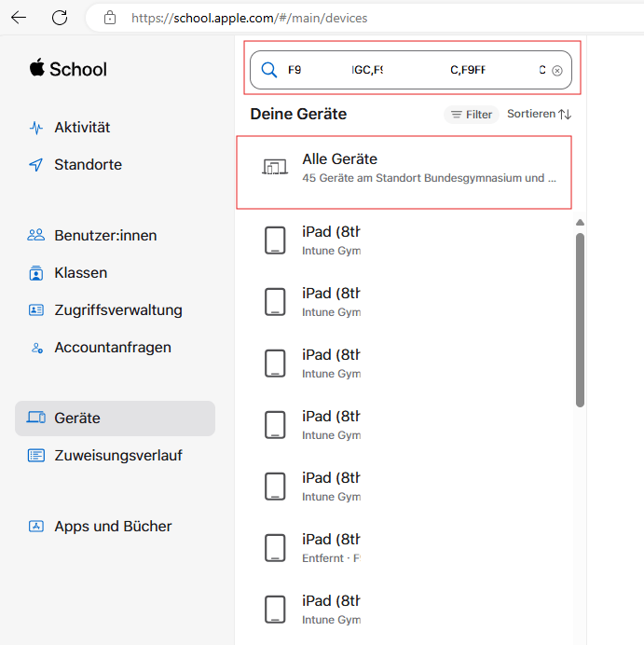Focus the device search field
The height and width of the screenshot is (645, 644).
(411, 70)
